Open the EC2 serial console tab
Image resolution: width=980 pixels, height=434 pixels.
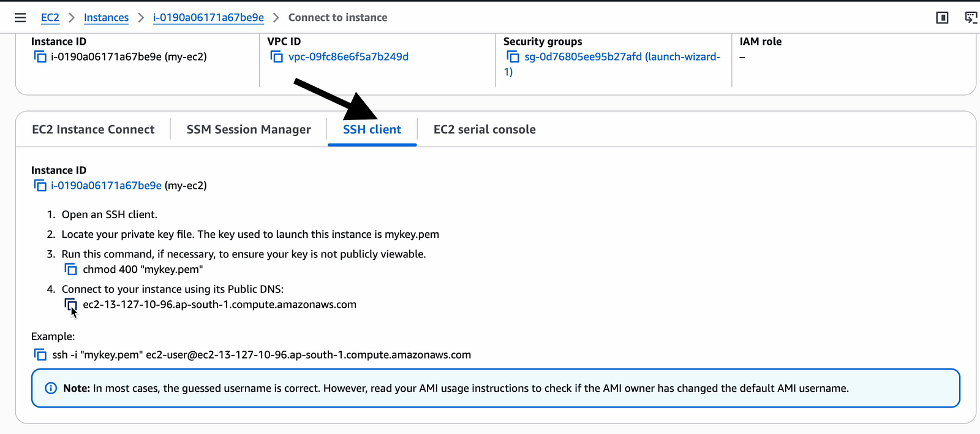[x=484, y=129]
